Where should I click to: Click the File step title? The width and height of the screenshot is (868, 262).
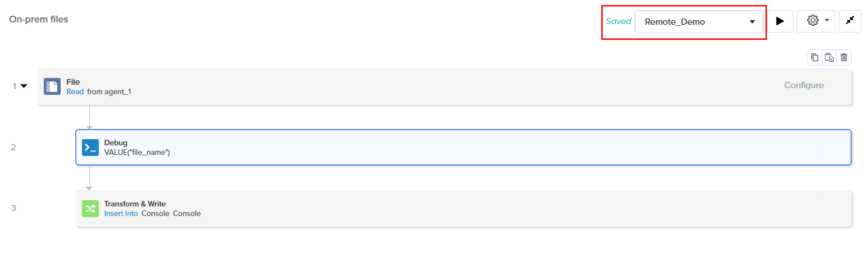point(73,82)
